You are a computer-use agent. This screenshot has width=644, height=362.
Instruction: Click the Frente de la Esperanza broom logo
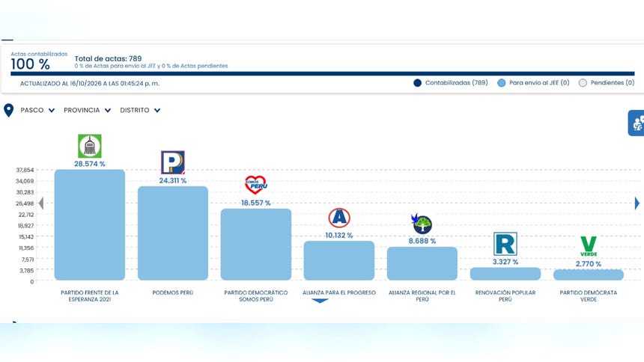click(90, 146)
